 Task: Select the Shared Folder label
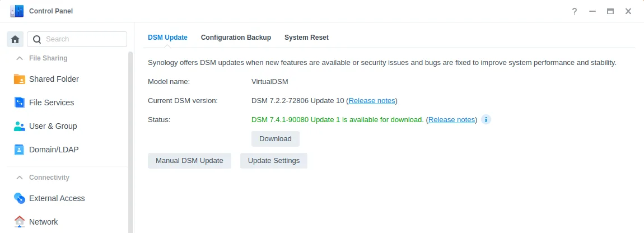click(x=54, y=79)
